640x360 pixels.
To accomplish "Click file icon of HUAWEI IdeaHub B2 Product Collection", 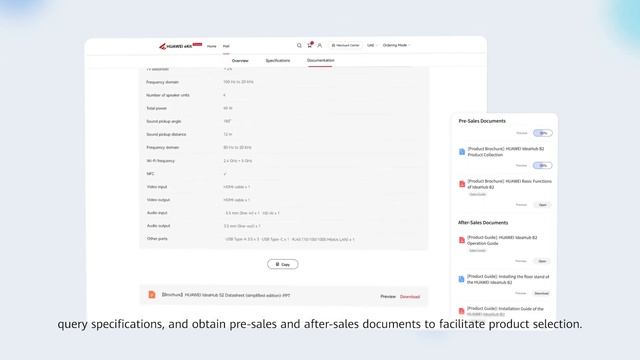I will 462,152.
